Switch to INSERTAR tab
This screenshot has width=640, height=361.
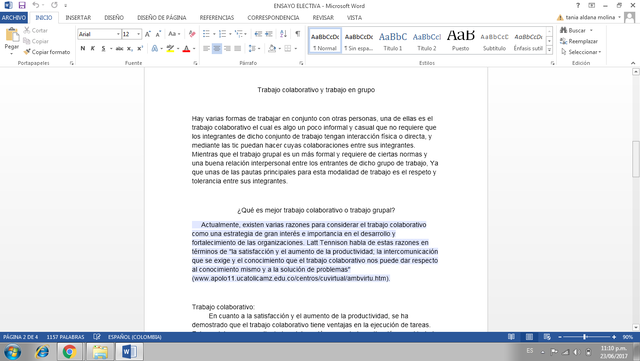[78, 18]
